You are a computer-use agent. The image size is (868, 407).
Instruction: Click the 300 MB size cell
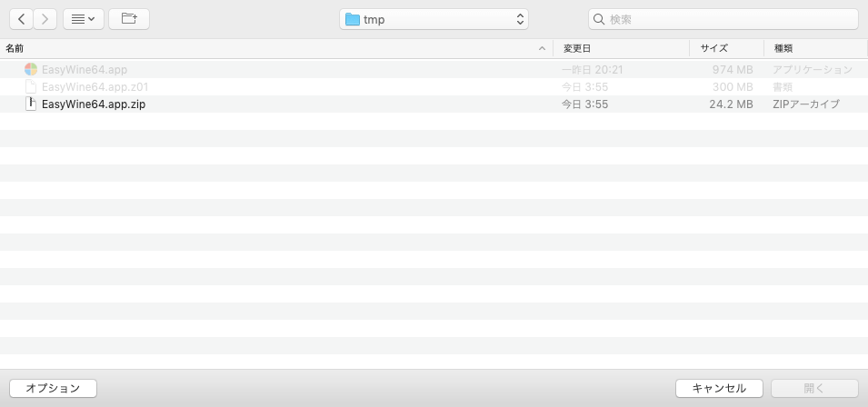[x=733, y=87]
